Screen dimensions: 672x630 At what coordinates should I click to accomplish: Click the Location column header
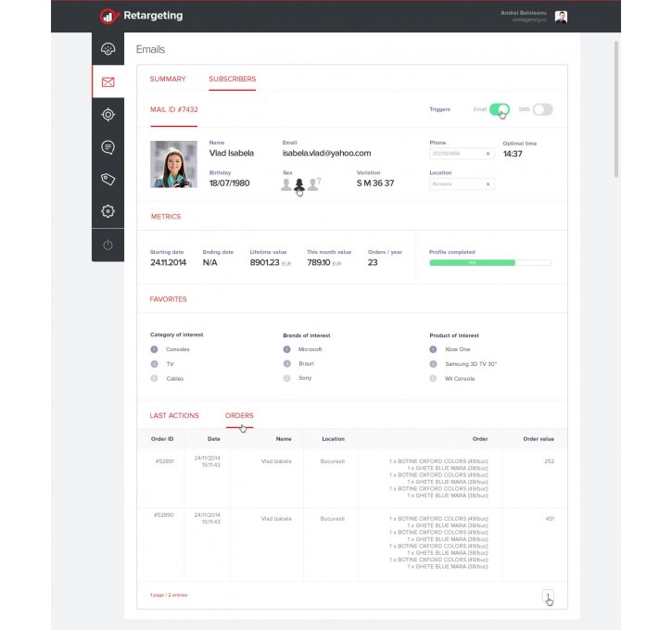pos(333,439)
